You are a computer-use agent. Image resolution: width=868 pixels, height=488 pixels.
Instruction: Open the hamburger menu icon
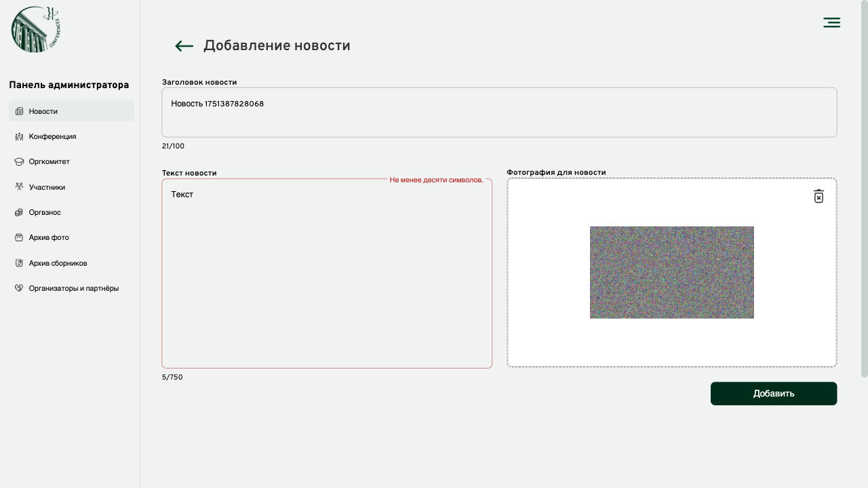pyautogui.click(x=831, y=23)
